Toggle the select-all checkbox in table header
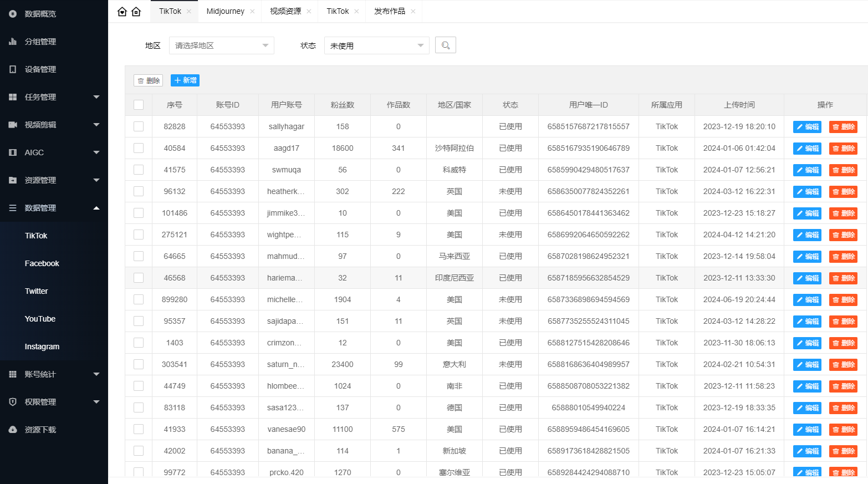This screenshot has height=484, width=868. click(x=139, y=105)
